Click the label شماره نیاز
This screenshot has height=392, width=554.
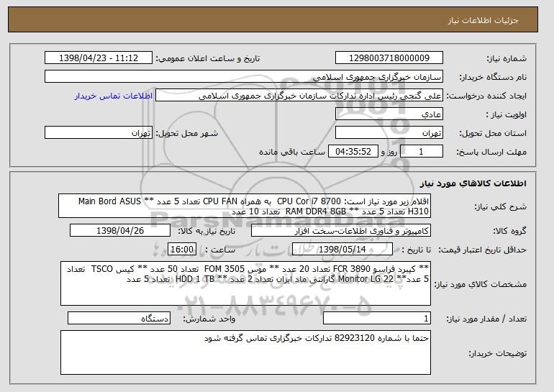coord(507,59)
